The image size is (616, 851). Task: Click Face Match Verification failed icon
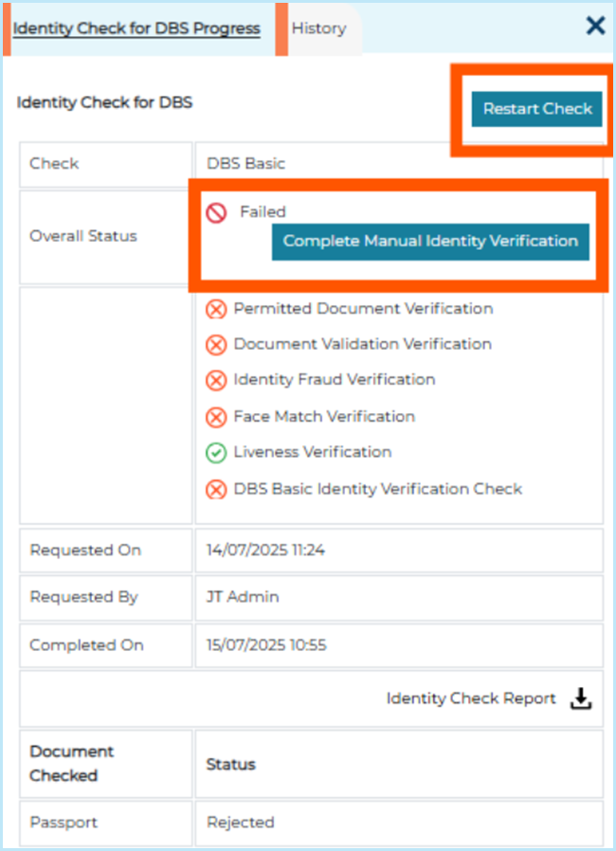[216, 417]
